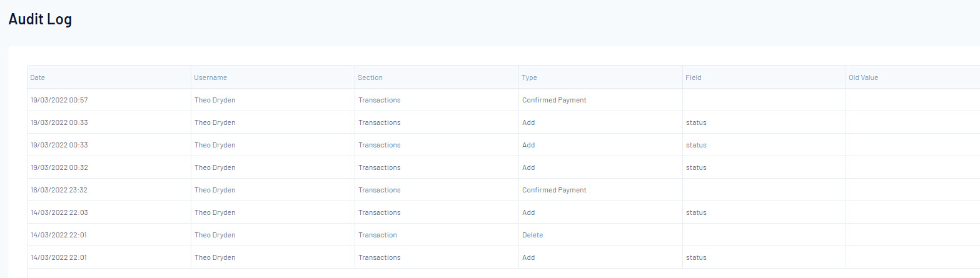This screenshot has width=980, height=278.
Task: Click Add type in the 14/03/2022 22:03 row
Action: click(528, 212)
